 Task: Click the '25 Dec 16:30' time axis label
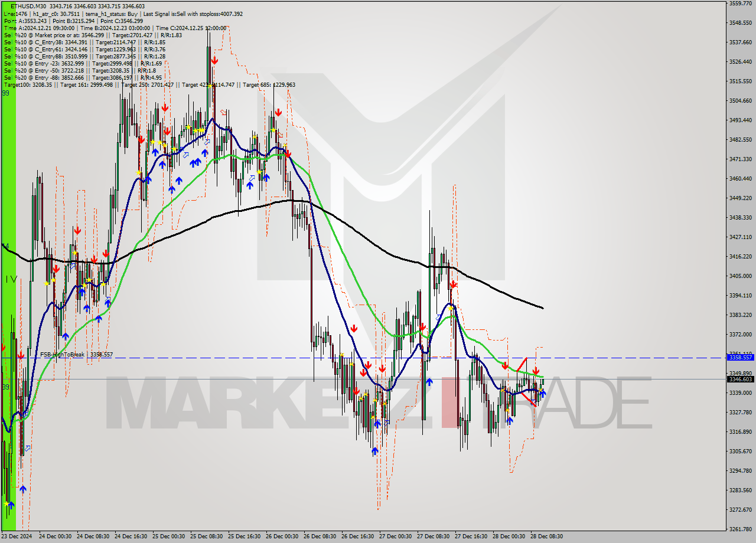pos(244,537)
